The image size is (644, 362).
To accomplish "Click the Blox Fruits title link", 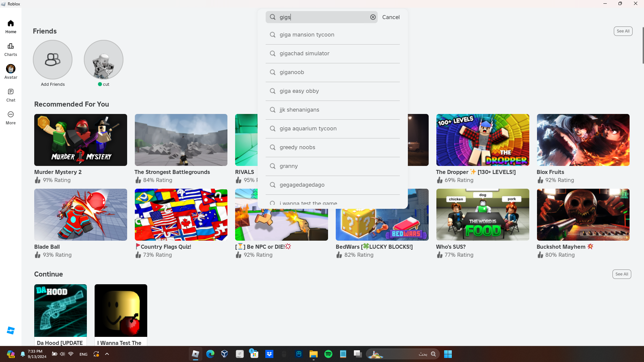I will click(550, 172).
